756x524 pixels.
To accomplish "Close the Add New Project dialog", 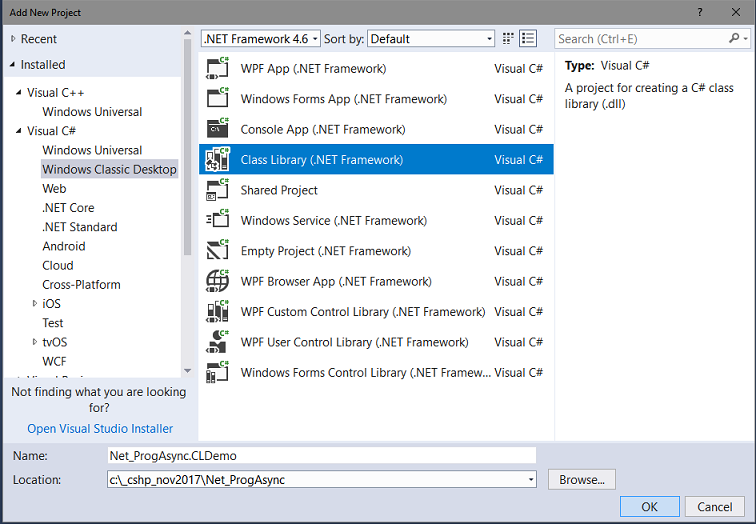I will coord(736,12).
